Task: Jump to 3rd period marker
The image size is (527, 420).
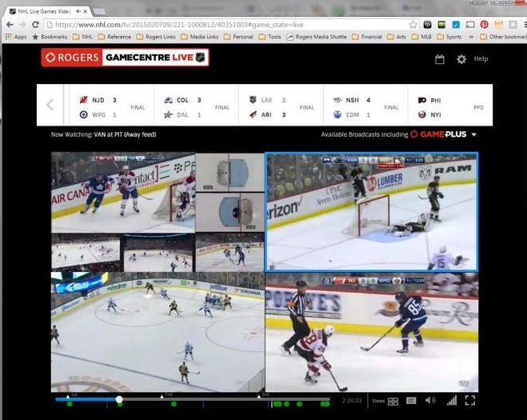Action: click(x=259, y=396)
